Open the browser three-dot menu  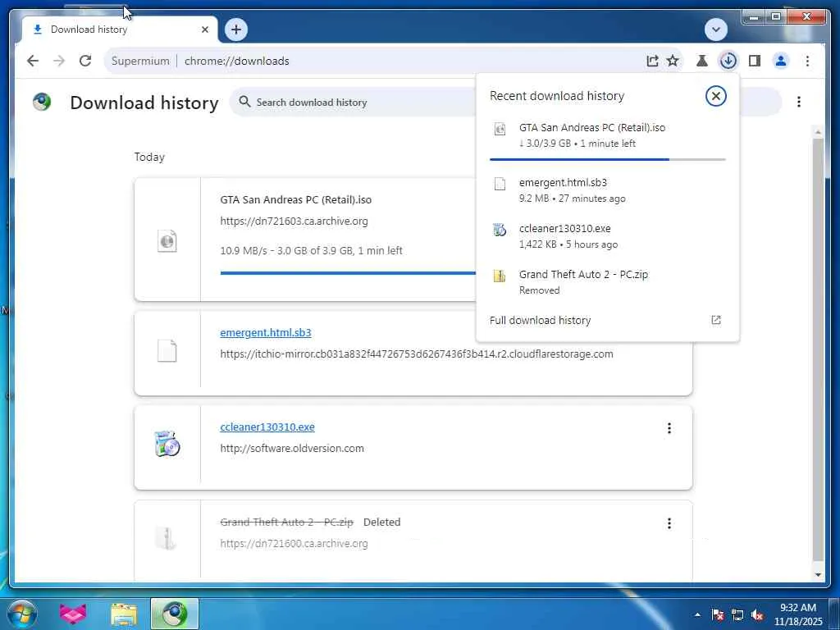coord(807,61)
